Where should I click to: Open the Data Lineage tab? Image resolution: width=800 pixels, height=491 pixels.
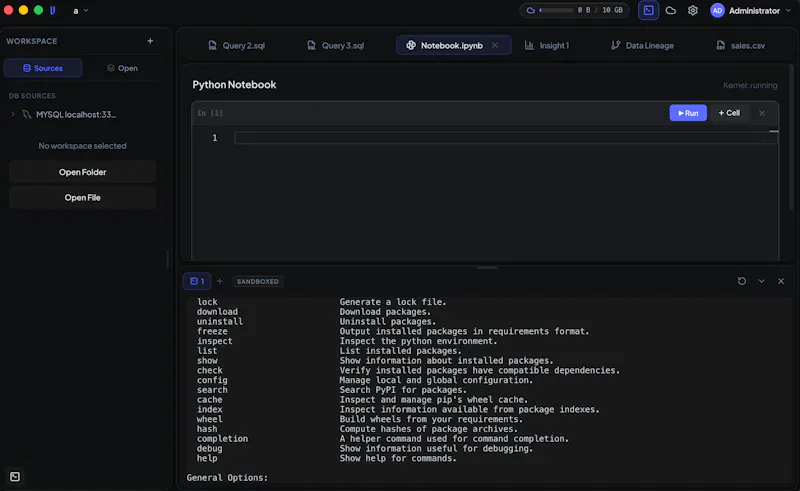pyautogui.click(x=642, y=45)
